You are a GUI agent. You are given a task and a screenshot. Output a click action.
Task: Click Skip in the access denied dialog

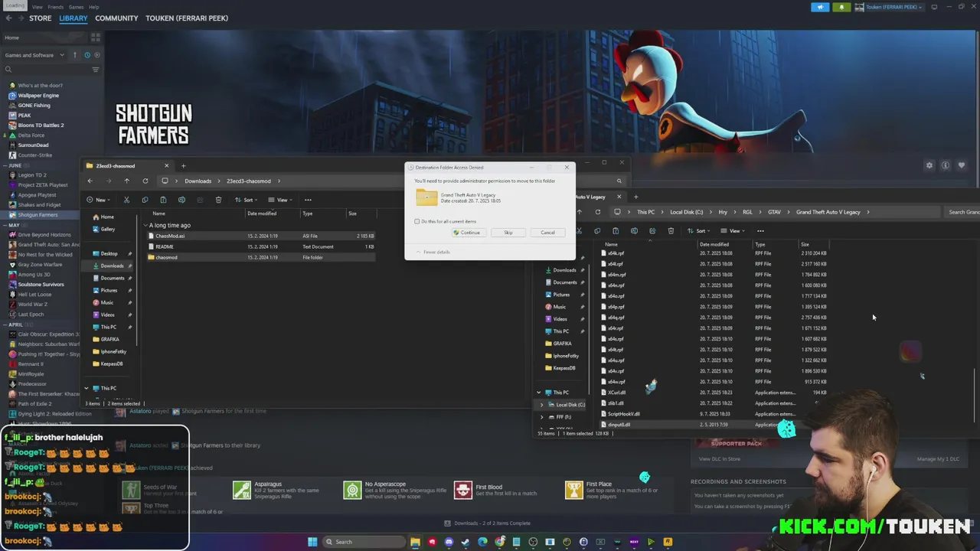pos(508,233)
